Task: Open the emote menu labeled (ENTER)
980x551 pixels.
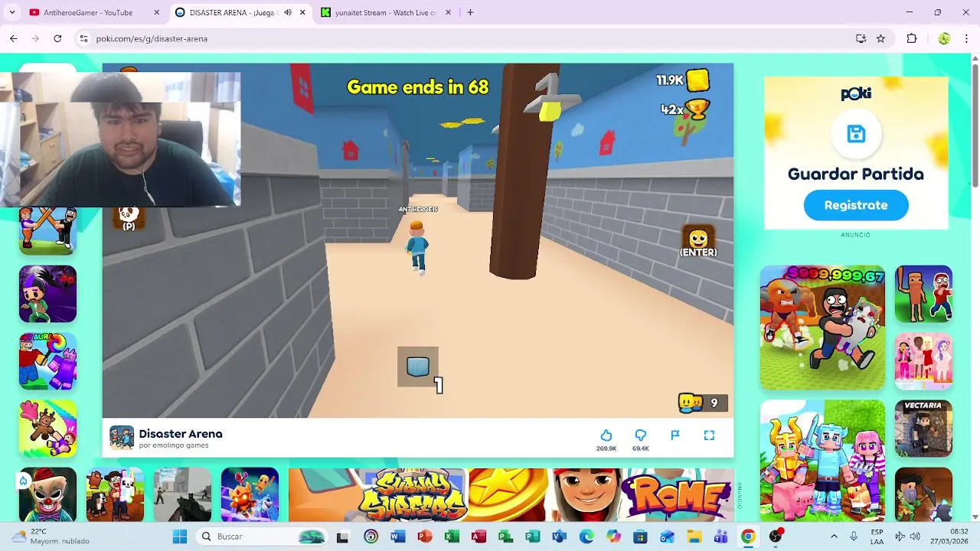Action: [x=698, y=241]
